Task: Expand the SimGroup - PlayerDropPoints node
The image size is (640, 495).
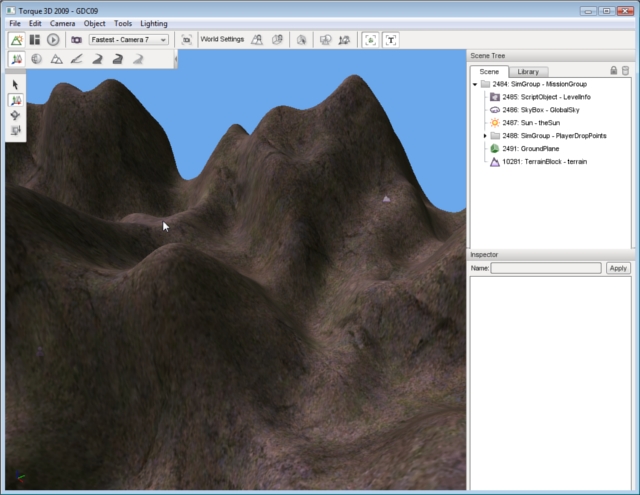Action: [x=485, y=135]
